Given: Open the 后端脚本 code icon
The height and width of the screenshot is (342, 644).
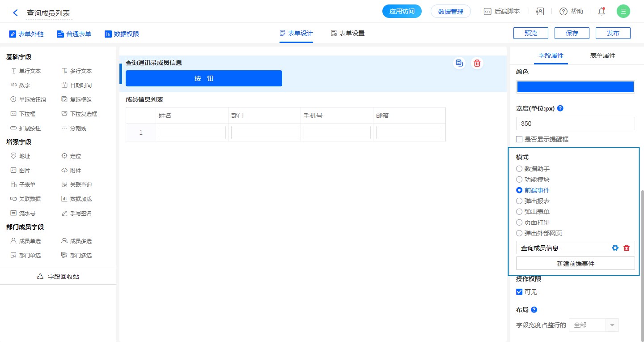Looking at the screenshot, I should pos(488,12).
